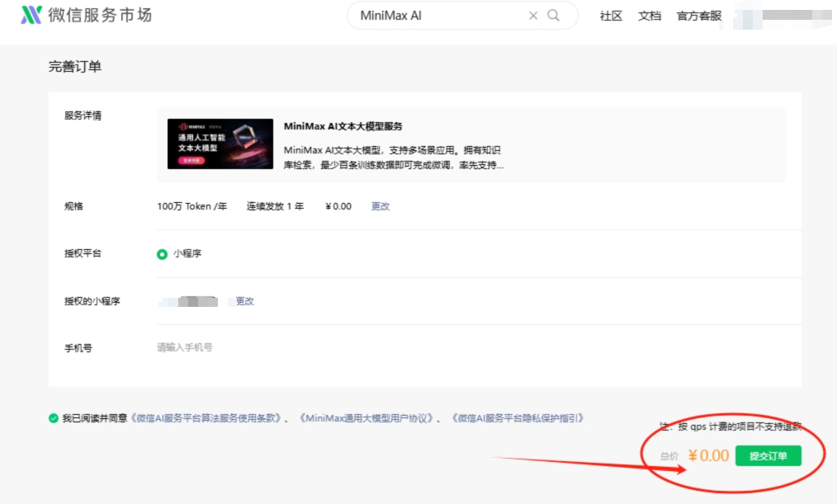Click the WeChat service market logo icon
The image size is (837, 504).
click(31, 15)
